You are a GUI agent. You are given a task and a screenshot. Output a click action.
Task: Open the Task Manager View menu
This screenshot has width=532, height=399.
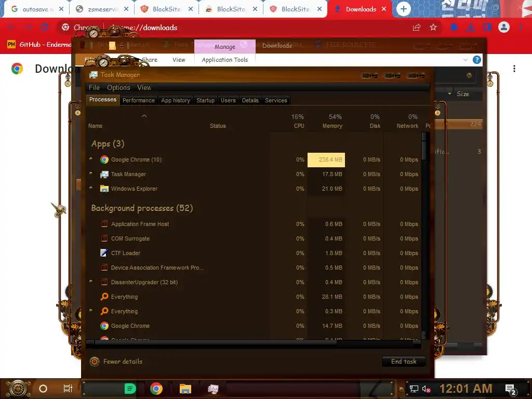(x=144, y=87)
